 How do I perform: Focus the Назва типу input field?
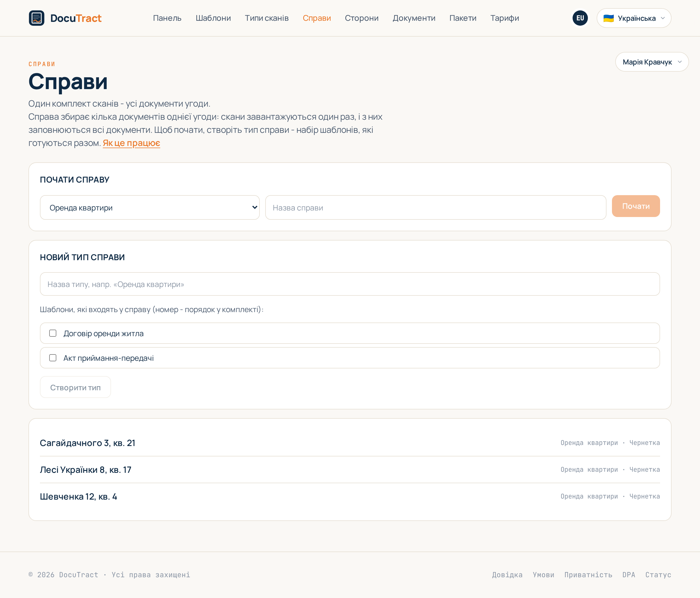[x=350, y=284]
